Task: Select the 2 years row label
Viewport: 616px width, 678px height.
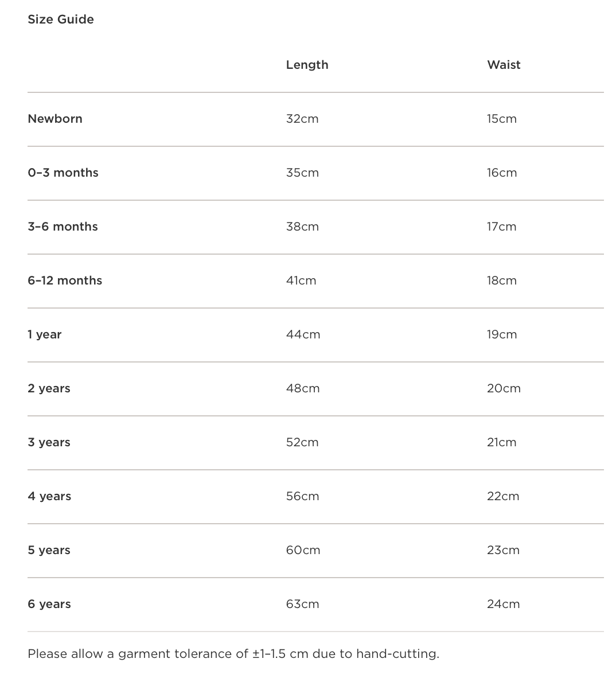Action: (x=49, y=388)
